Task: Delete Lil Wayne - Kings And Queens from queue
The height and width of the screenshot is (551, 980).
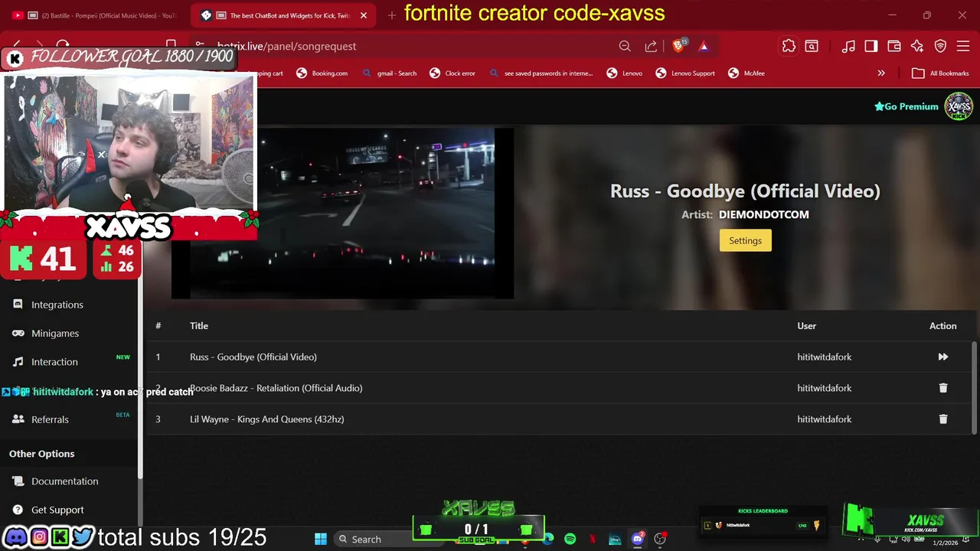Action: point(942,419)
